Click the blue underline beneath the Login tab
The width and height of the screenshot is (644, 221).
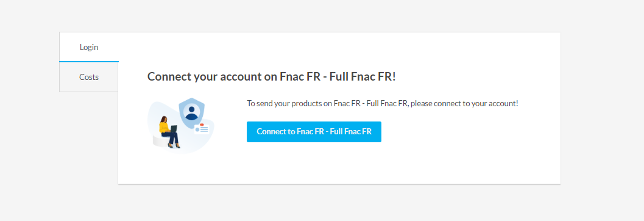click(x=89, y=61)
